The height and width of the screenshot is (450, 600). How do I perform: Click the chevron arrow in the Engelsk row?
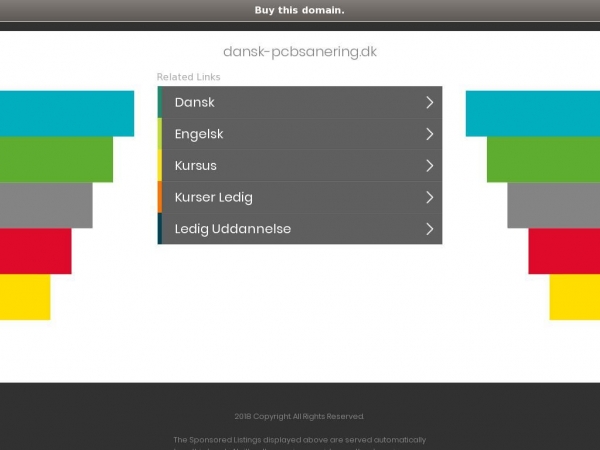pyautogui.click(x=430, y=134)
